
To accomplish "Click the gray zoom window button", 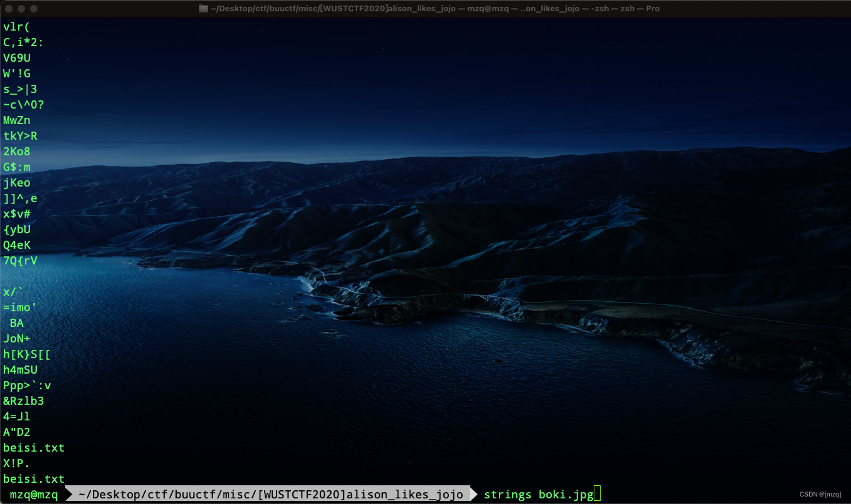I will [x=34, y=9].
